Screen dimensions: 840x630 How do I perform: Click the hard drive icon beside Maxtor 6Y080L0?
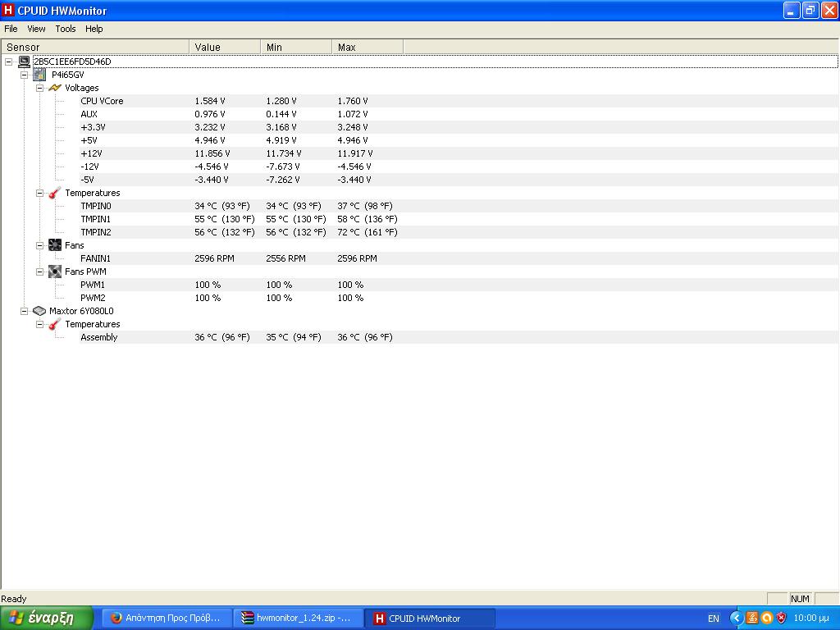(39, 311)
